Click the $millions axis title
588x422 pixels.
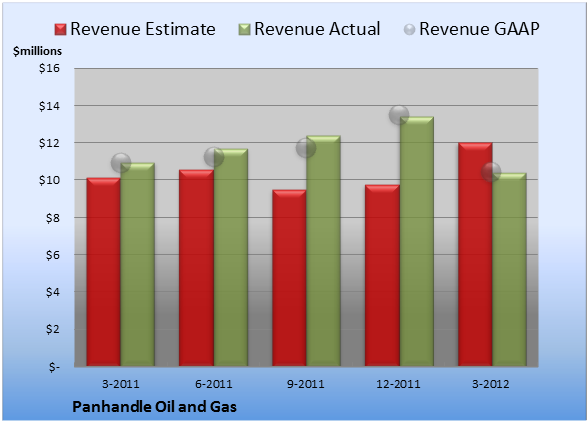pos(38,51)
